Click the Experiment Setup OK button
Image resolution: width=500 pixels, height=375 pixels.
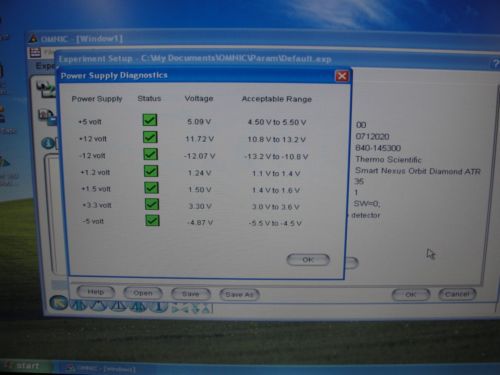(411, 294)
